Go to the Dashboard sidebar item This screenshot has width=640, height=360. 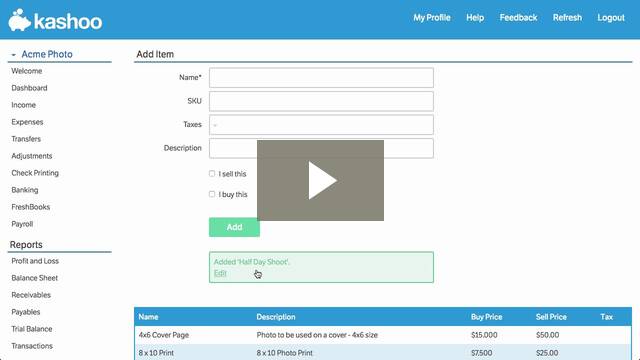(x=29, y=88)
